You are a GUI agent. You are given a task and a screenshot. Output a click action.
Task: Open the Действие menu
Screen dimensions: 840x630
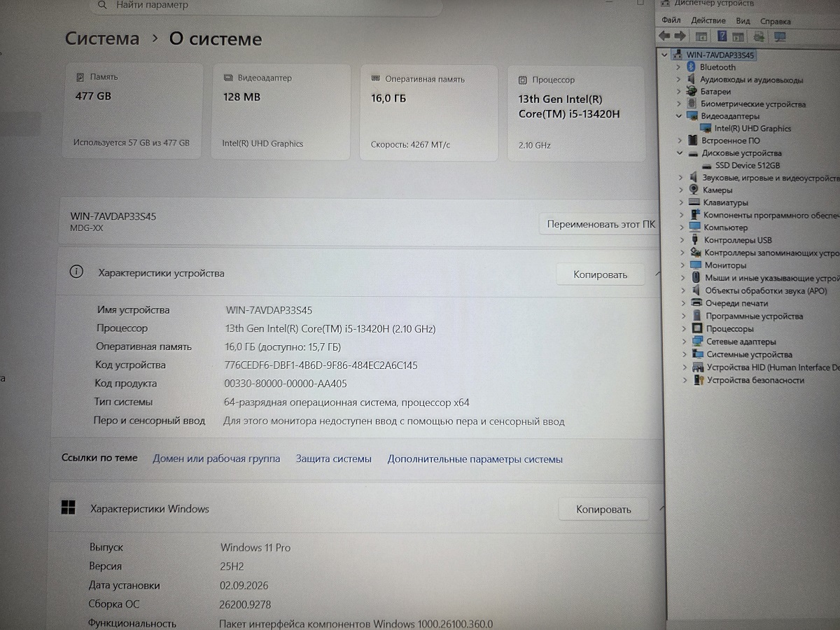tap(708, 21)
